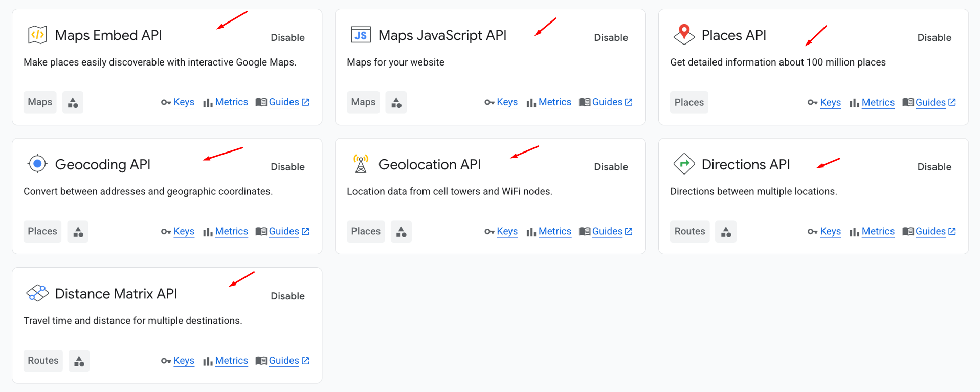This screenshot has height=392, width=980.
Task: Select the Places tag on Geolocation card
Action: click(366, 231)
